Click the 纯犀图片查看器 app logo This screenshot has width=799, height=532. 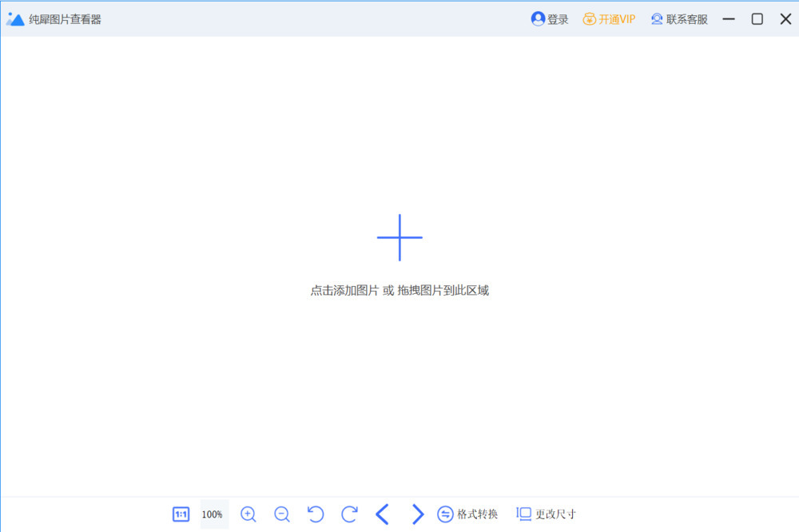[15, 19]
